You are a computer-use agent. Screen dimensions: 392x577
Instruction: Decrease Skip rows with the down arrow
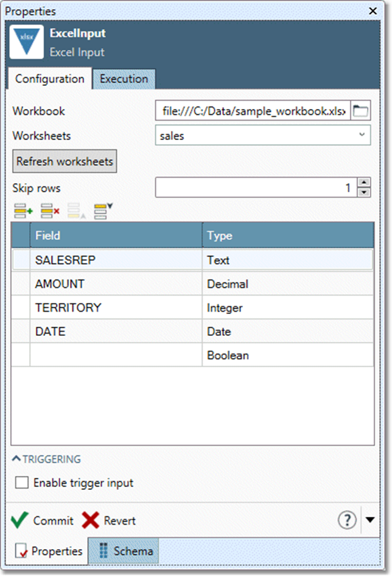click(364, 192)
